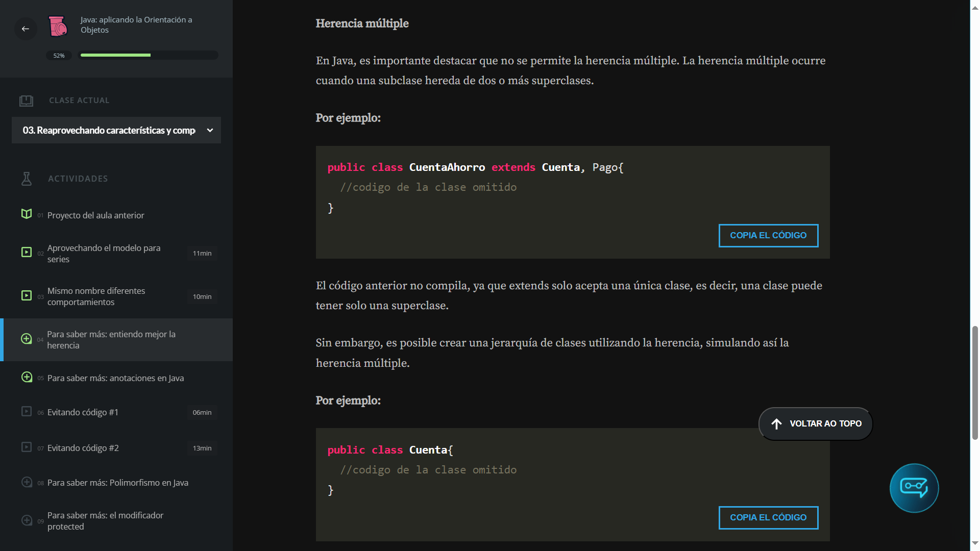Click plus icon for el modificador protected

click(27, 520)
